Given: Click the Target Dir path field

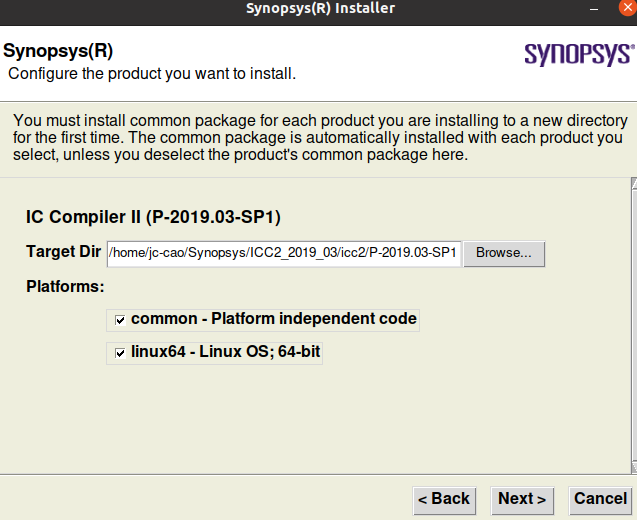Looking at the screenshot, I should 284,252.
